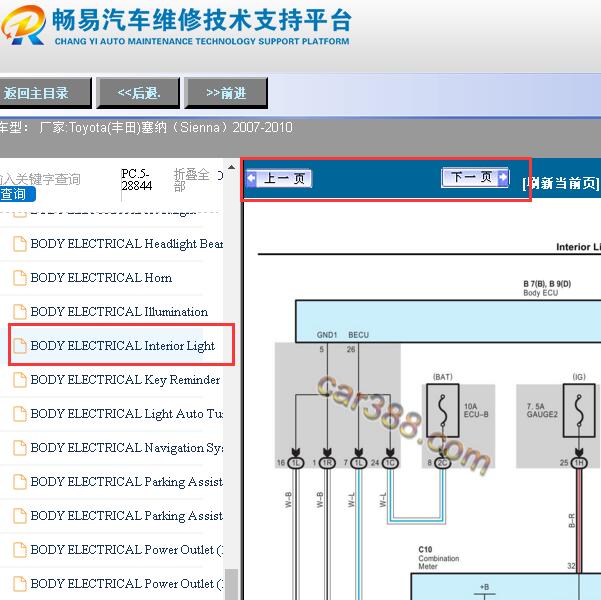Click document icon beside Headlight Beam entry
This screenshot has height=600, width=601.
20,244
